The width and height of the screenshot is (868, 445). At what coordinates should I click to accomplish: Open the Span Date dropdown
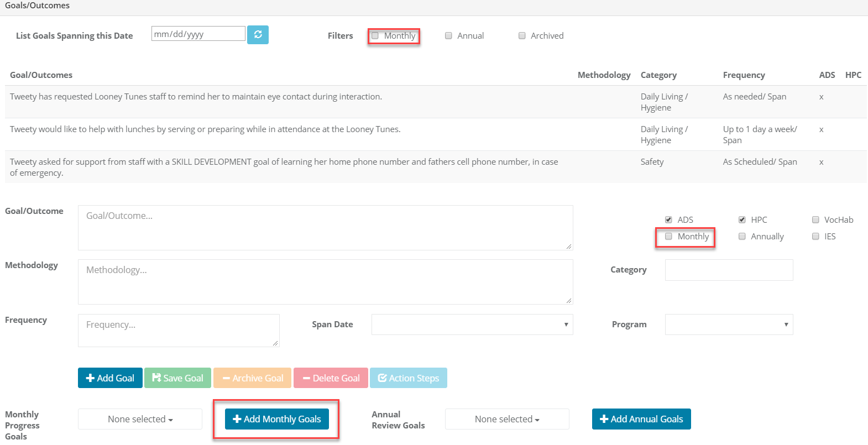472,324
